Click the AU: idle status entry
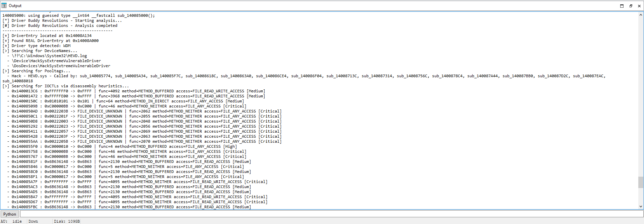Screen dimensions: 644x224 click(11, 221)
